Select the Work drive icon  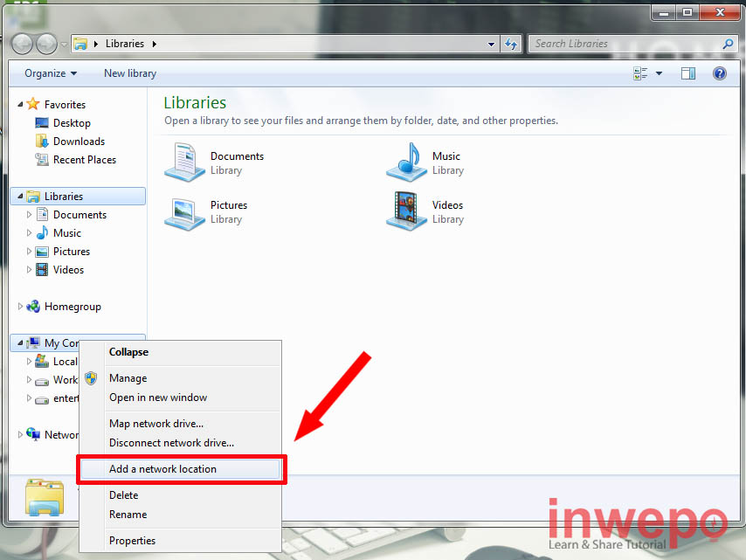(x=42, y=381)
